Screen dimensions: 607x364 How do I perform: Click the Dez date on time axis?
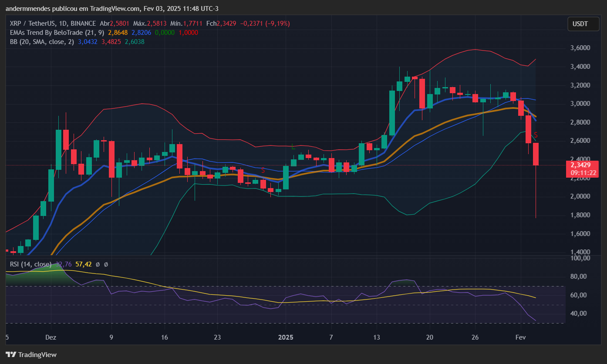point(51,337)
